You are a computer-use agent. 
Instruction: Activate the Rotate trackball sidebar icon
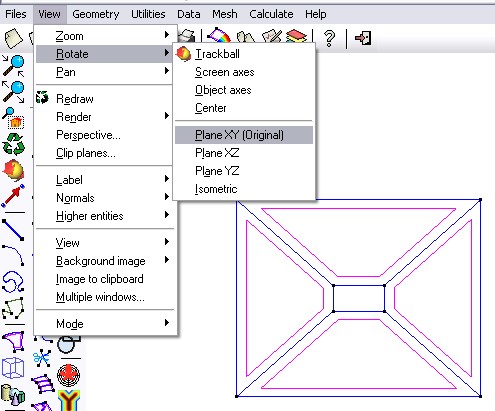tap(13, 170)
